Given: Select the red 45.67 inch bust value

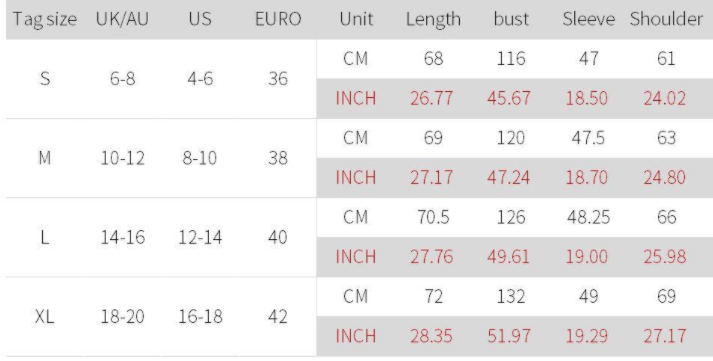Looking at the screenshot, I should click(x=509, y=98).
